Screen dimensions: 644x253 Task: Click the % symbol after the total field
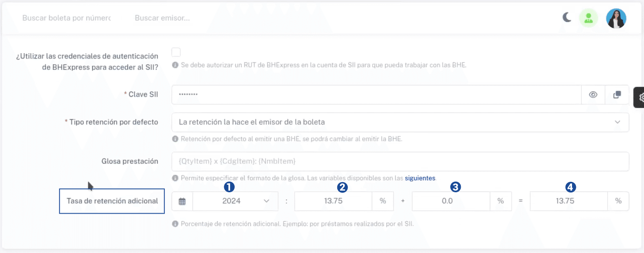coord(618,201)
